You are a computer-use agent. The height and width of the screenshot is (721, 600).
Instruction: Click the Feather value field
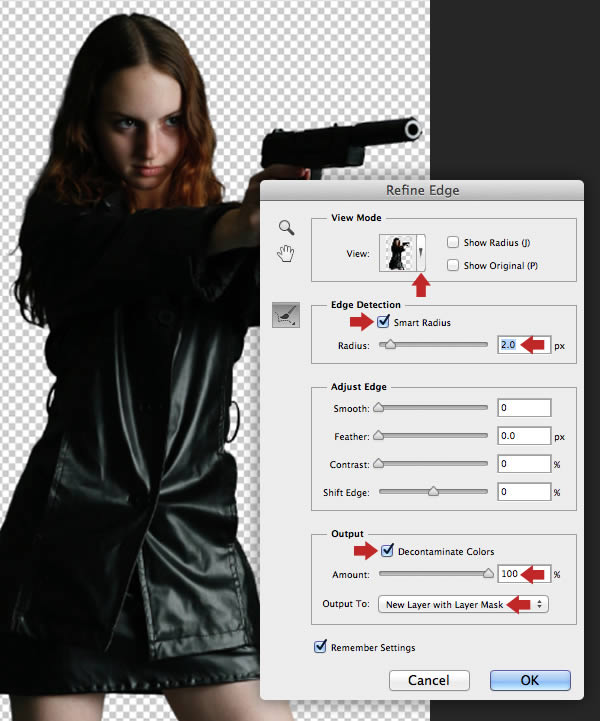coord(524,436)
